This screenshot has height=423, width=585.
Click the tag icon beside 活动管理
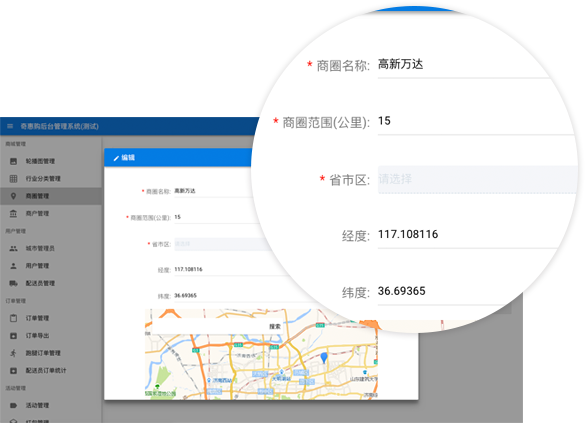pyautogui.click(x=13, y=405)
